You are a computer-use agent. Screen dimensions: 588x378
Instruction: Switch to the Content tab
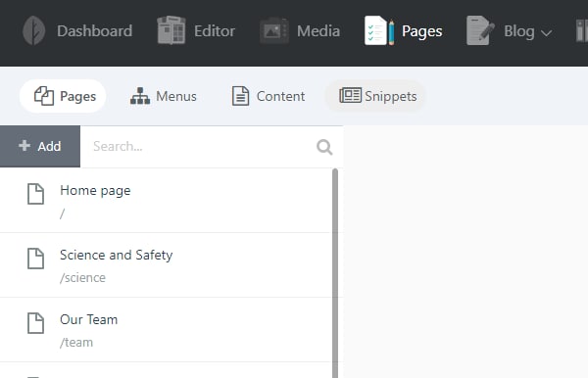pyautogui.click(x=268, y=96)
